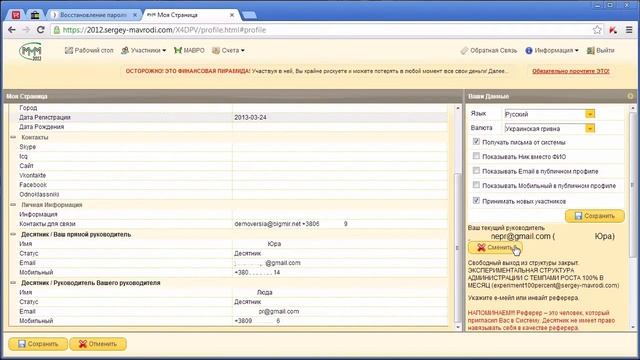
Task: Click the right panel scrollbar thumb
Action: [633, 184]
